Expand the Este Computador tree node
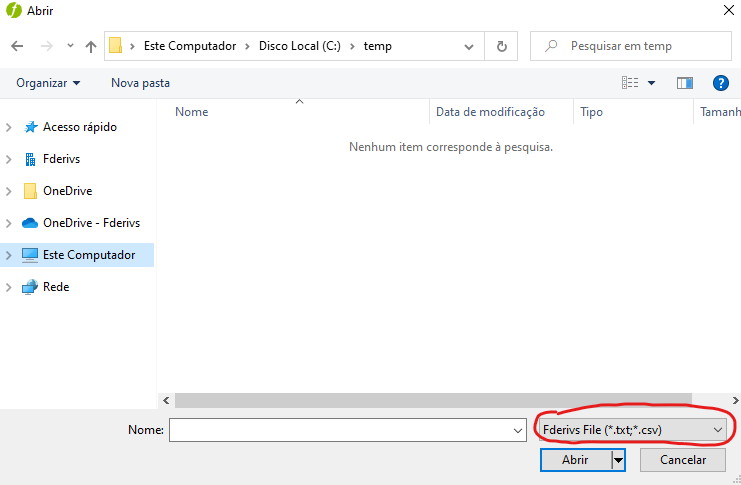 click(10, 255)
